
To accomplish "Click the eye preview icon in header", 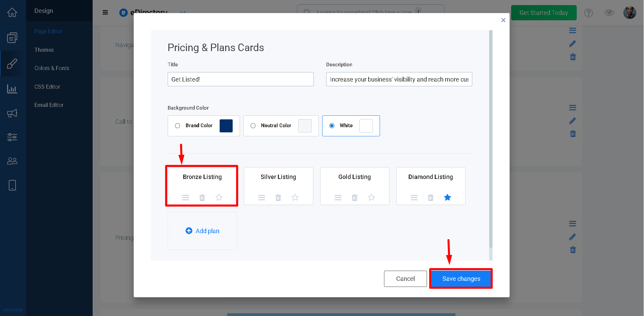I will [609, 13].
